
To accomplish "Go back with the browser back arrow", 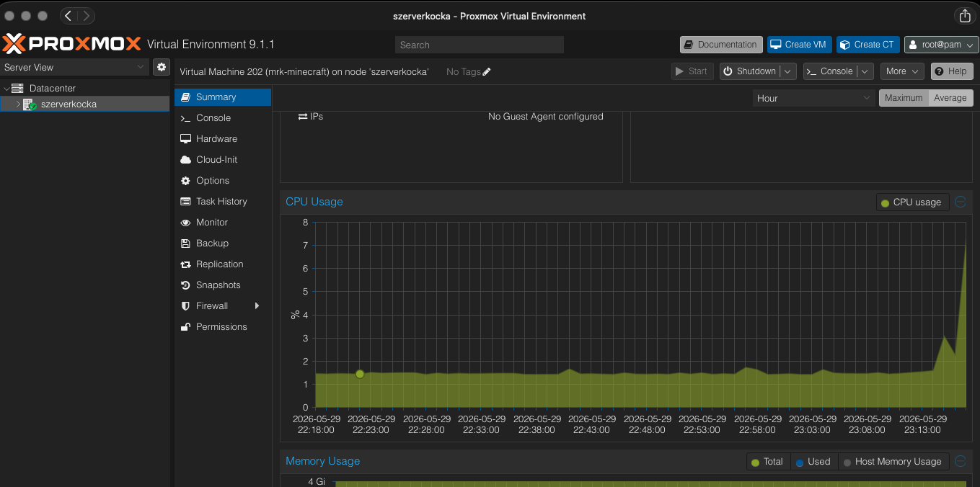I will (69, 15).
